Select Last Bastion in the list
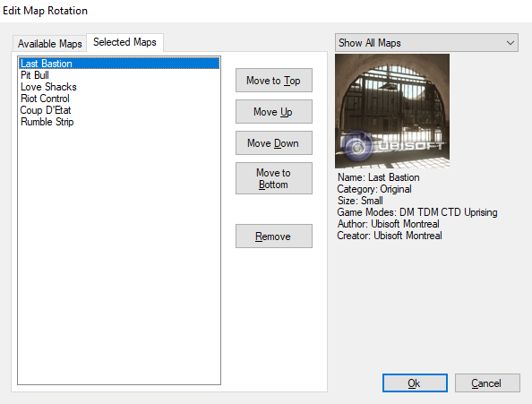The image size is (532, 404). 119,64
